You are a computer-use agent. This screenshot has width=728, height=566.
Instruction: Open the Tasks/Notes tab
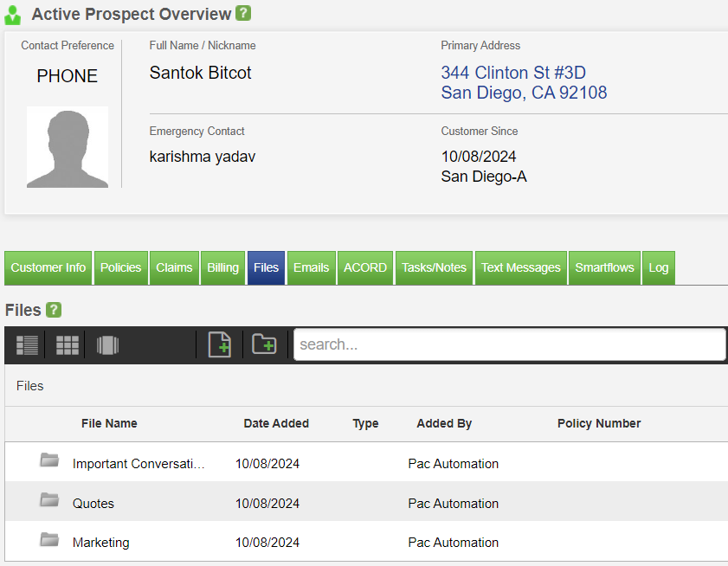coord(434,267)
